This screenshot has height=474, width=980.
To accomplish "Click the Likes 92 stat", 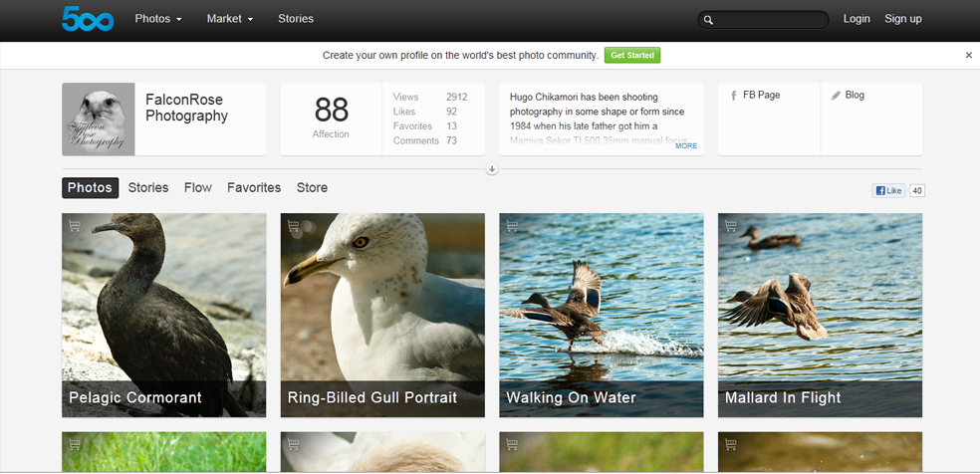I will pyautogui.click(x=425, y=112).
